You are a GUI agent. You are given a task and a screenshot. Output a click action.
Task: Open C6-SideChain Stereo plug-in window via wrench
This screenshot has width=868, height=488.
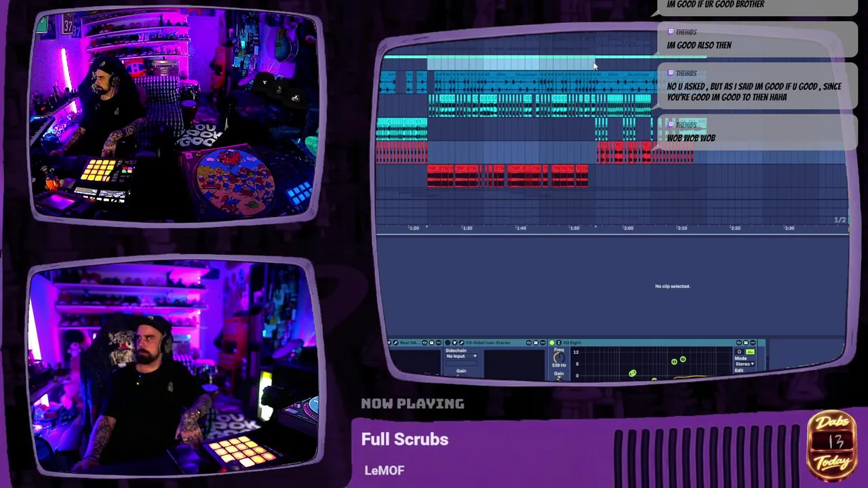point(462,342)
